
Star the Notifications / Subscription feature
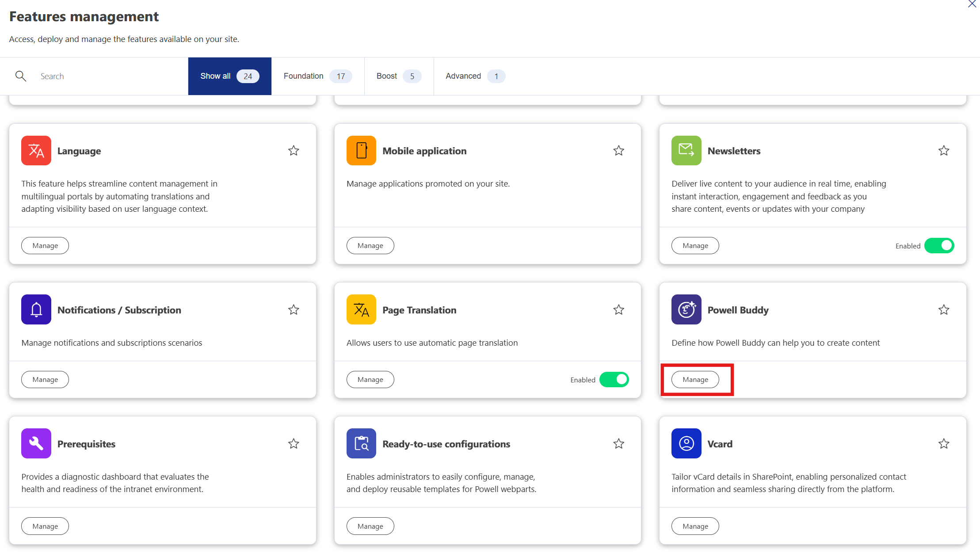(x=294, y=310)
